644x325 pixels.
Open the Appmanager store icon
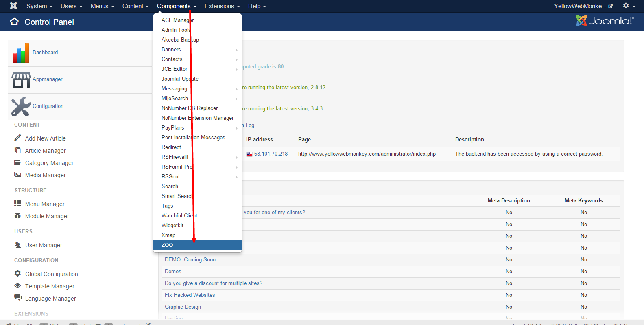[x=21, y=80]
